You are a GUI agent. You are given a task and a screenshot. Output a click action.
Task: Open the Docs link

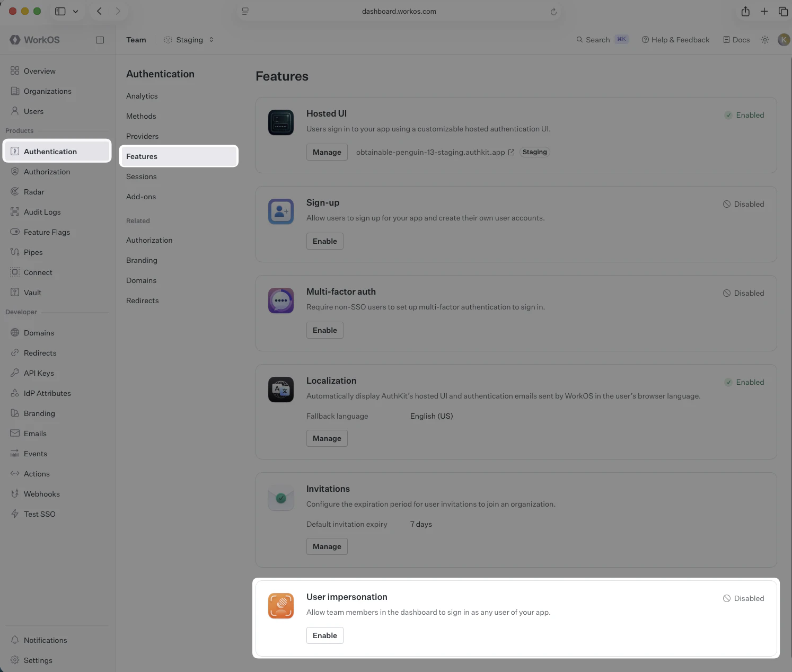point(736,40)
